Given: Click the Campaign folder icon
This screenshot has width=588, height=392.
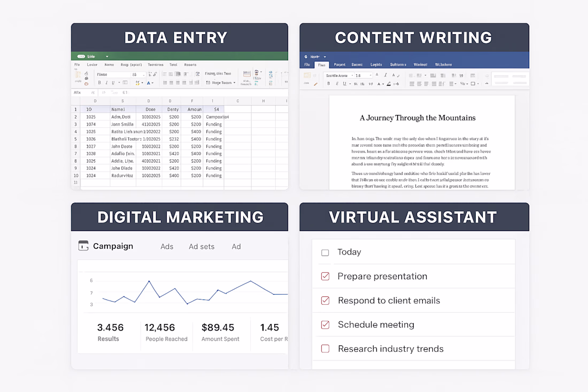Looking at the screenshot, I should point(83,245).
